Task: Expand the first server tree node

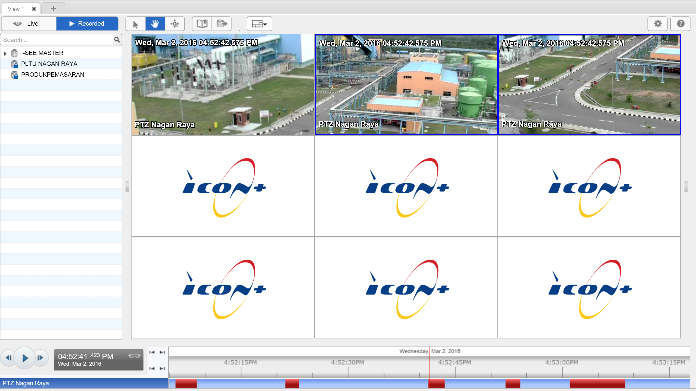Action: [5, 53]
